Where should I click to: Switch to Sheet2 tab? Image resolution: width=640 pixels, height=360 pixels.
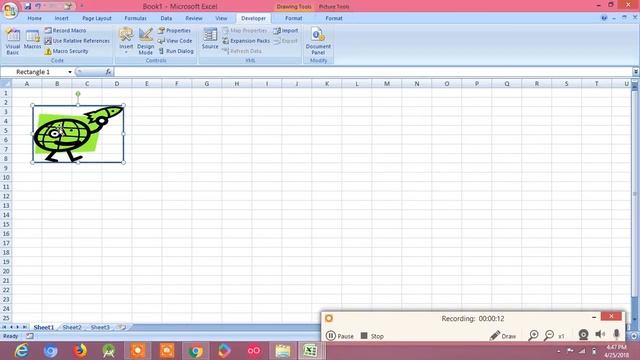pyautogui.click(x=72, y=327)
